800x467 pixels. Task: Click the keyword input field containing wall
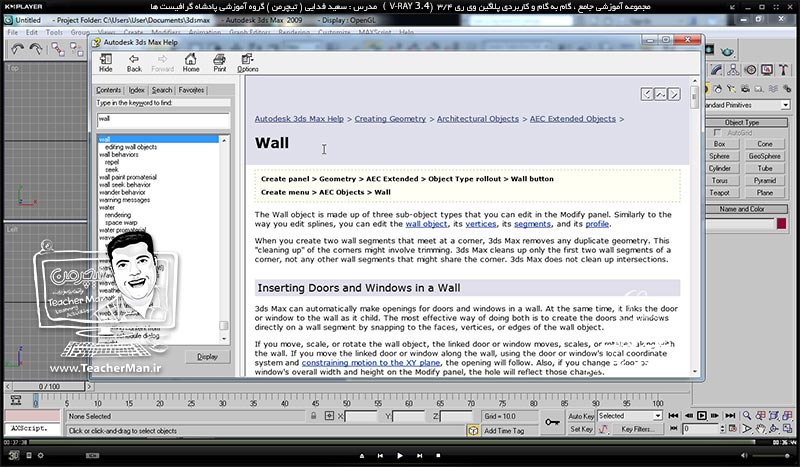(163, 119)
